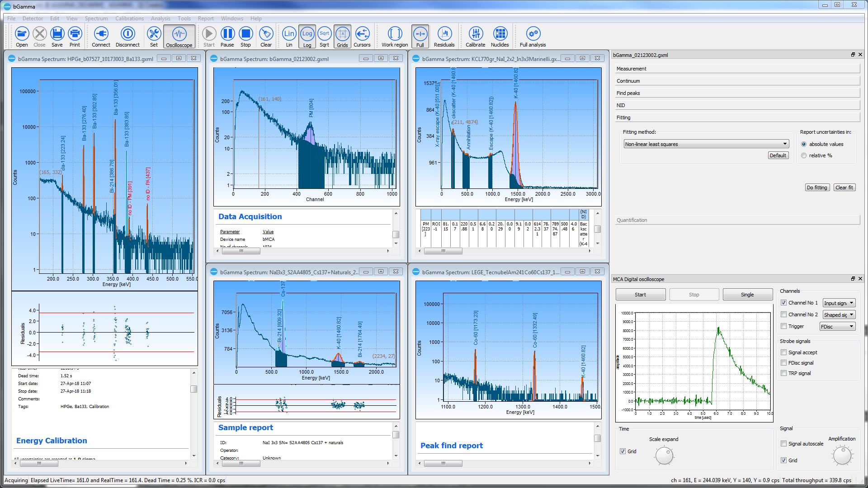
Task: Toggle the Grids icon
Action: click(x=342, y=37)
